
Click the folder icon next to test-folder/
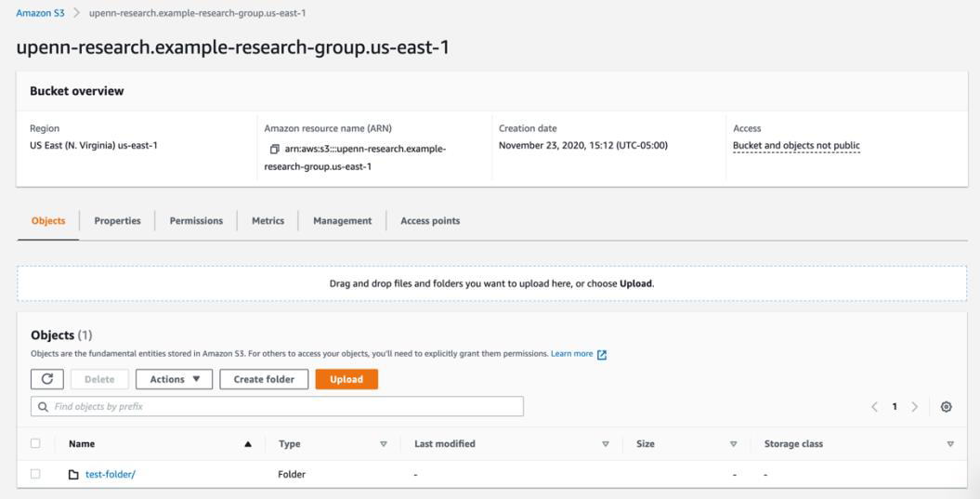click(73, 475)
